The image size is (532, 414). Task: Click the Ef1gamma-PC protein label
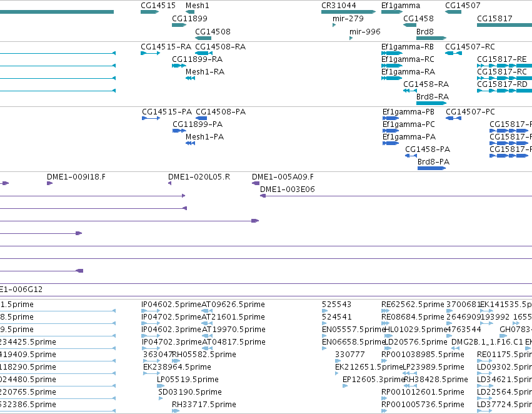[409, 124]
